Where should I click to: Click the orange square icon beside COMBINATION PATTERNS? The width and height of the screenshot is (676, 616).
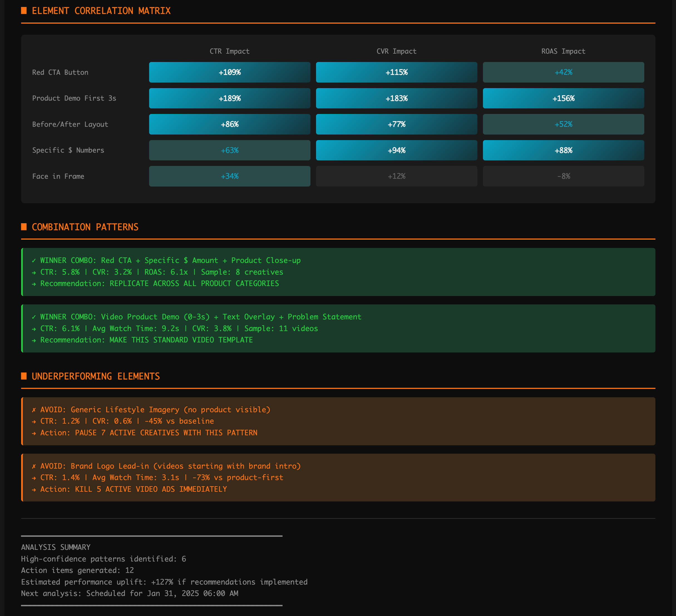24,227
